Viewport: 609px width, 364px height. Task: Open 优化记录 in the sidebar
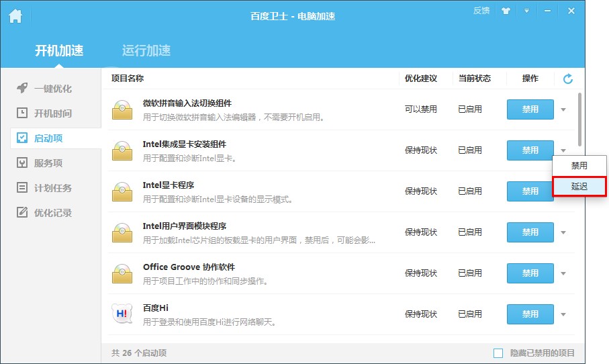tap(53, 213)
